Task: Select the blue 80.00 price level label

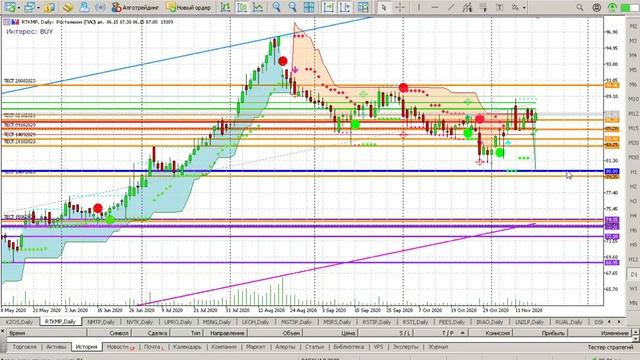Action: point(612,171)
